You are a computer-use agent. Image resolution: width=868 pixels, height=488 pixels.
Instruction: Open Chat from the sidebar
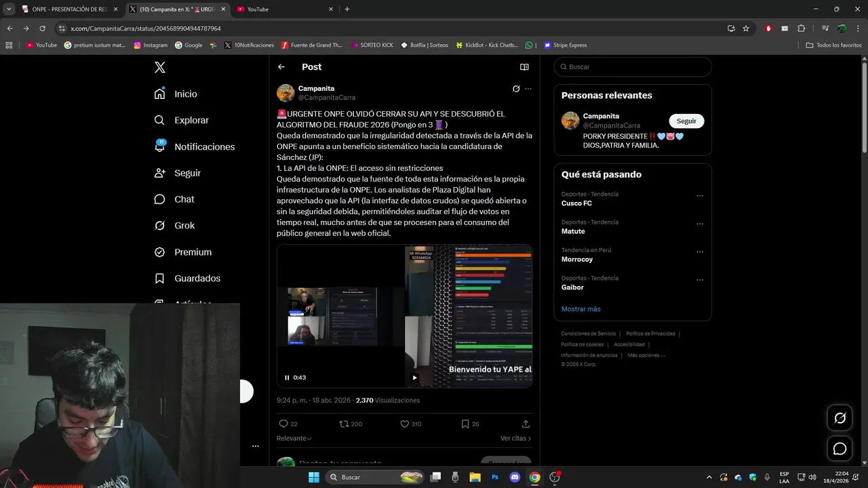click(x=174, y=199)
